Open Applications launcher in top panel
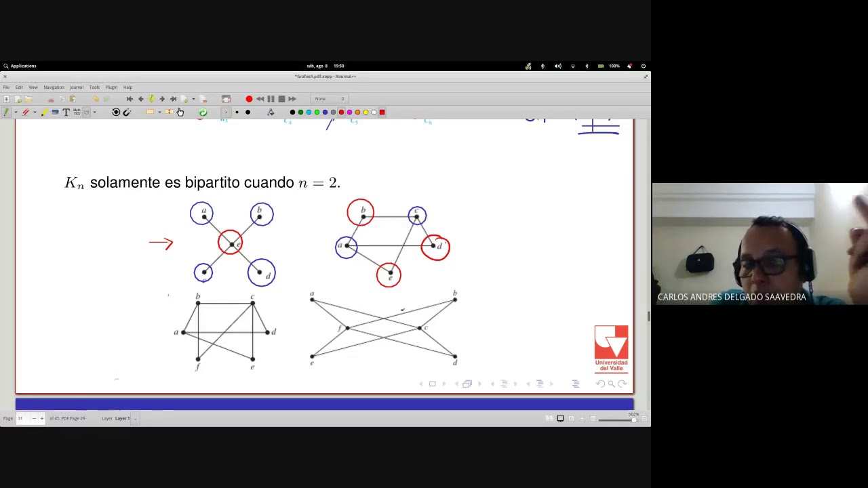 click(x=20, y=66)
